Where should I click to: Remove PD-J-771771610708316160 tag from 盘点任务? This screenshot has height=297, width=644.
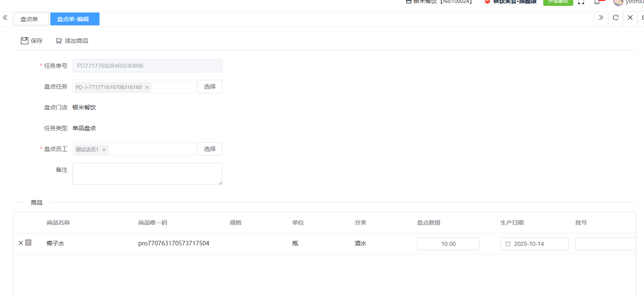tap(147, 87)
